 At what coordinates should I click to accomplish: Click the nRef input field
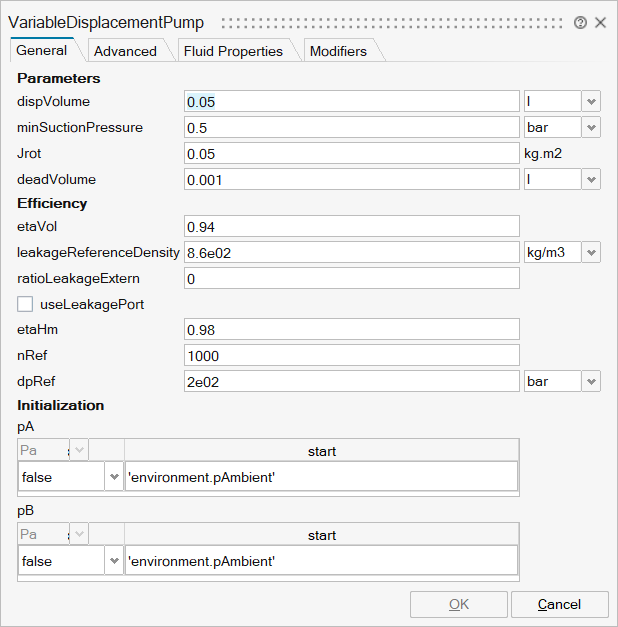351,355
